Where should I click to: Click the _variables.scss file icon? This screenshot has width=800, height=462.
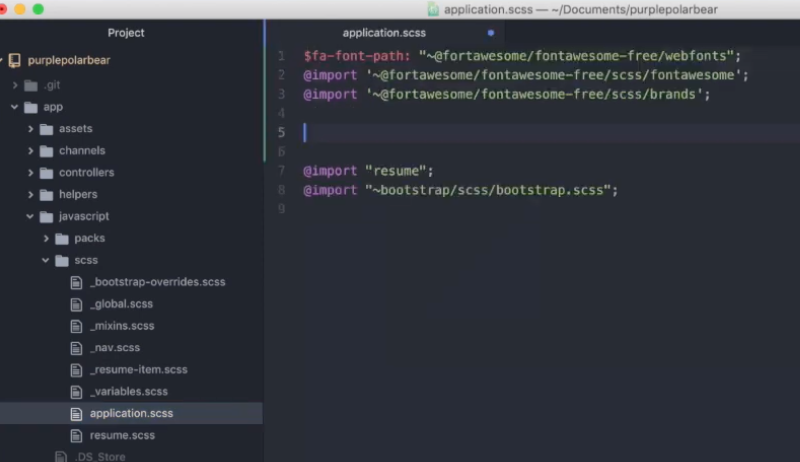(x=76, y=392)
